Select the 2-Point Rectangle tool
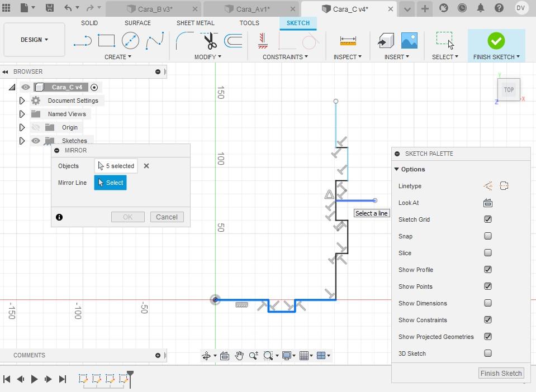The height and width of the screenshot is (392, 536). (x=106, y=41)
